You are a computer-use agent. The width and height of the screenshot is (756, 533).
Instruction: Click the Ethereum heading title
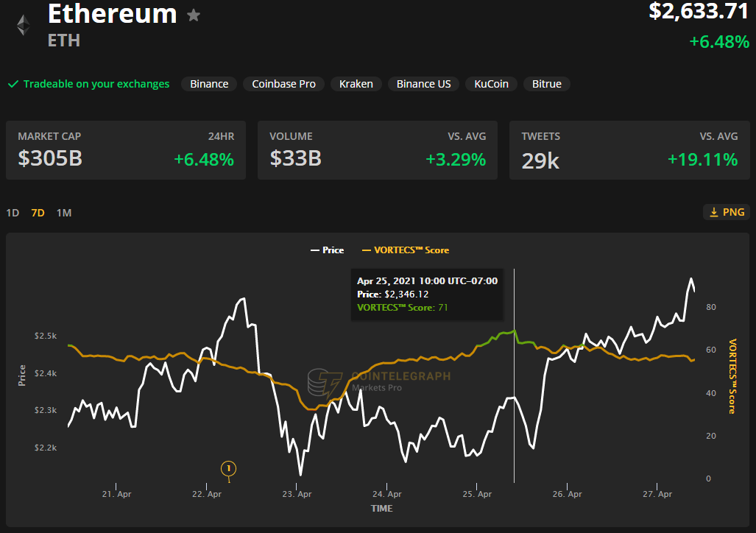click(113, 13)
